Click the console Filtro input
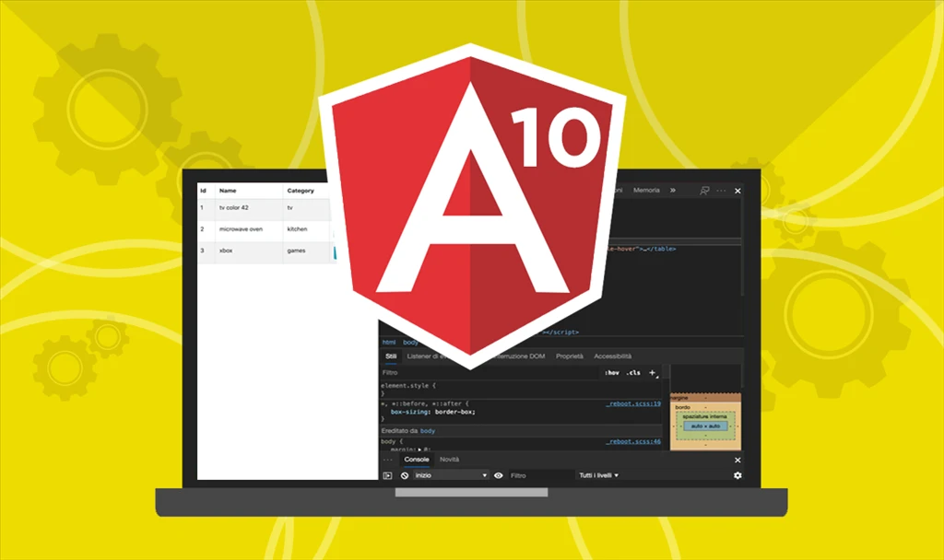The width and height of the screenshot is (944, 560). [x=541, y=475]
